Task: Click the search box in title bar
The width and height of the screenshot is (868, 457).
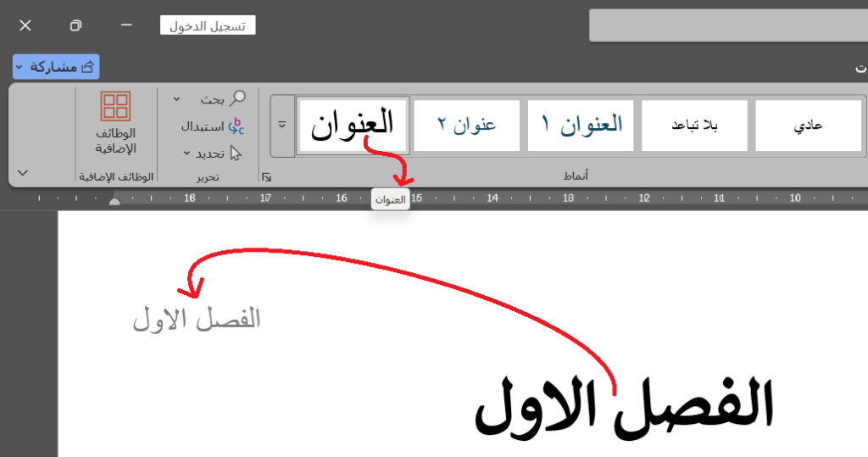Action: point(727,25)
